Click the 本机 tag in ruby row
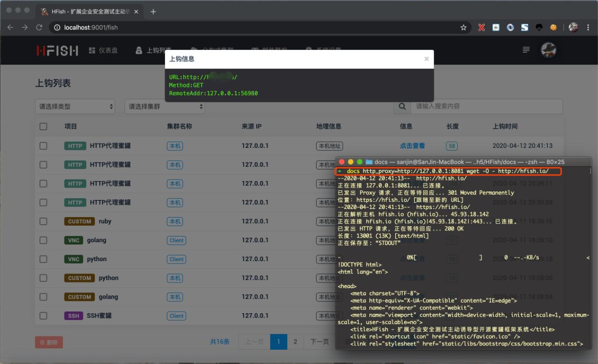 tap(175, 221)
